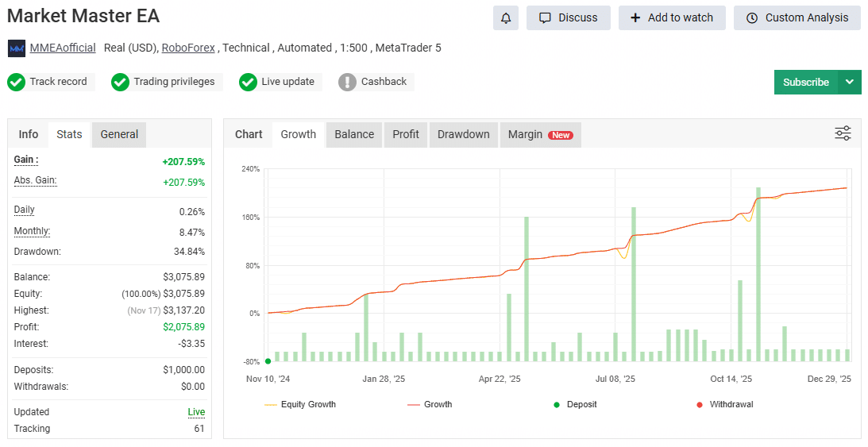This screenshot has height=447, width=868.
Task: Switch to the Profit chart tab
Action: pyautogui.click(x=406, y=134)
